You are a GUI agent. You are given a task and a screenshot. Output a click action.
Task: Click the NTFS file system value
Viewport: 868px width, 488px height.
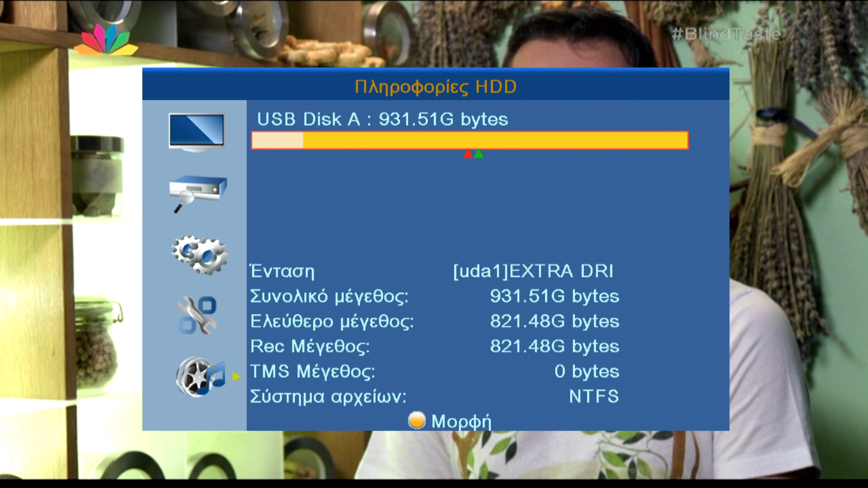(x=594, y=396)
